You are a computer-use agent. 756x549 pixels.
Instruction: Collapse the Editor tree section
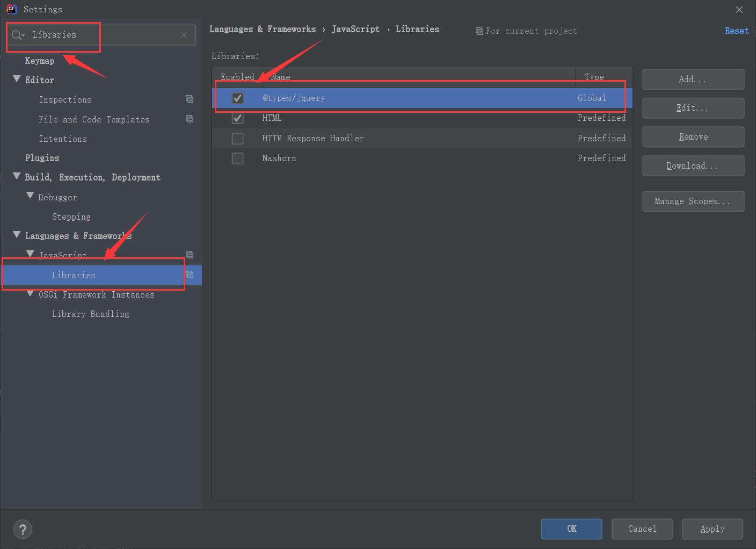17,79
